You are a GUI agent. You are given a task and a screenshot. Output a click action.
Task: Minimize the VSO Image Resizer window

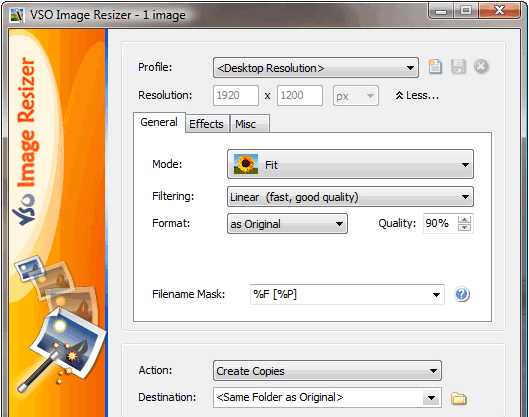pos(441,11)
